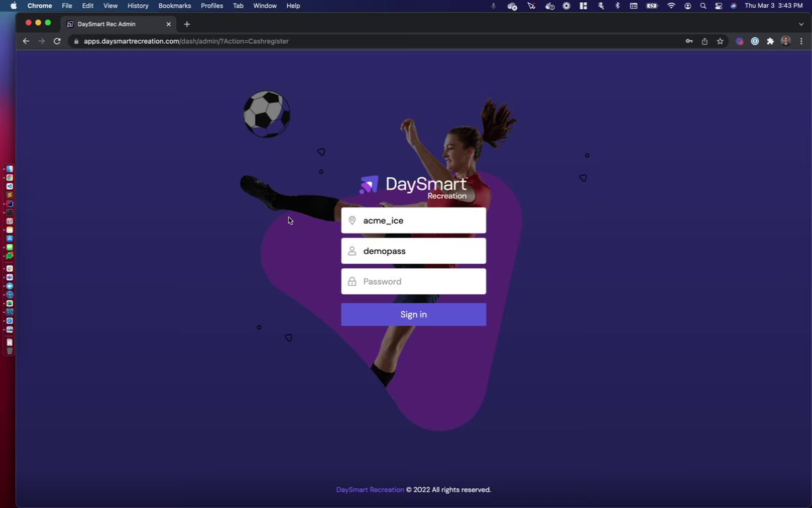Click the lock icon in Password field
The image size is (812, 508).
coord(352,282)
